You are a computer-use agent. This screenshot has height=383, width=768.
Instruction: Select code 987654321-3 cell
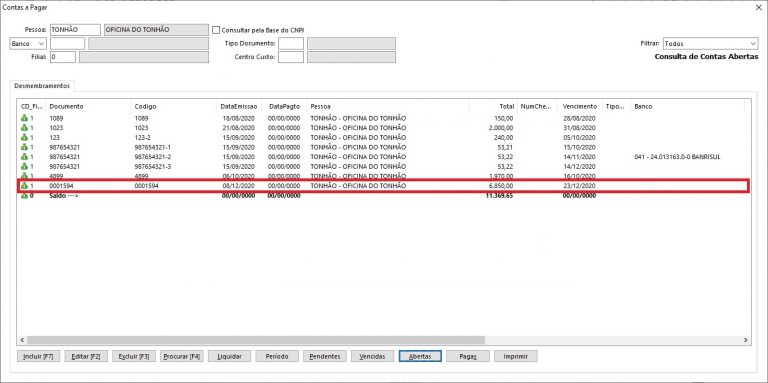[152, 167]
